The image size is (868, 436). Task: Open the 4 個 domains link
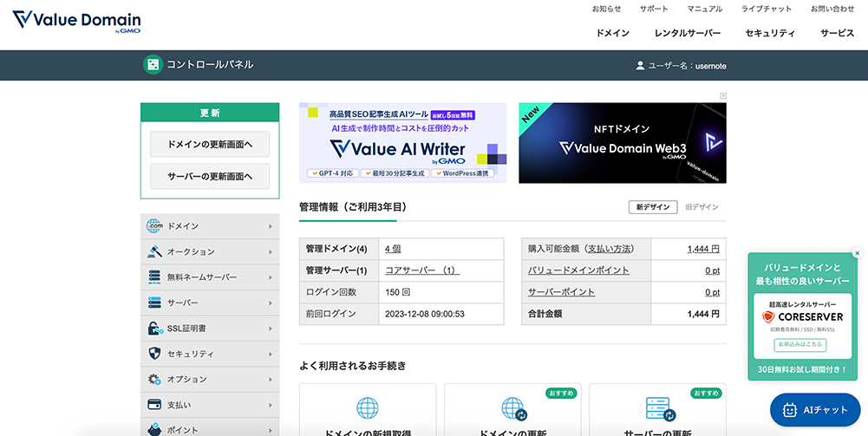click(x=393, y=249)
